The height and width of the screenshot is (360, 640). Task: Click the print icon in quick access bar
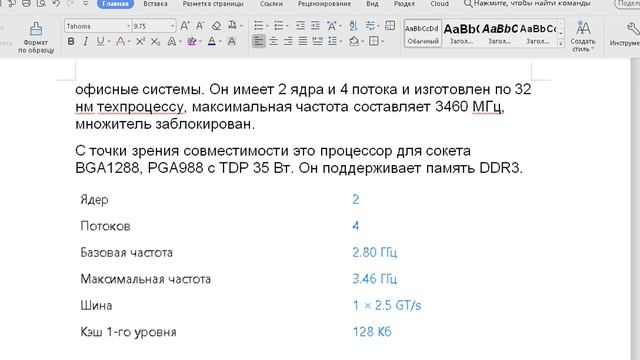26,4
